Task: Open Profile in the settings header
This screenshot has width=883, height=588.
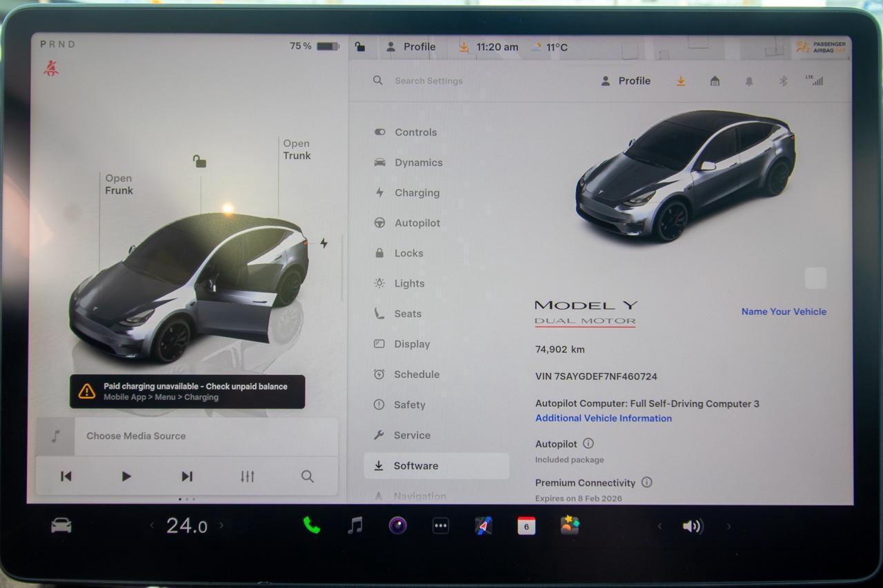Action: [626, 81]
